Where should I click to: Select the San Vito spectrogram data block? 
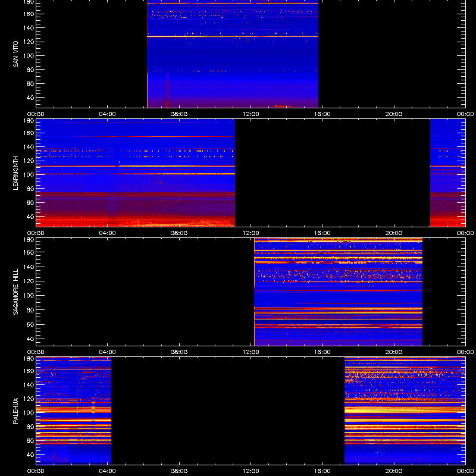coord(233,54)
